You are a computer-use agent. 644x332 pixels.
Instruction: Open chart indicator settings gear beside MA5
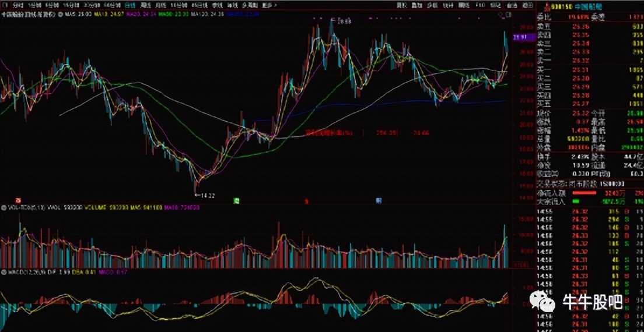point(61,15)
